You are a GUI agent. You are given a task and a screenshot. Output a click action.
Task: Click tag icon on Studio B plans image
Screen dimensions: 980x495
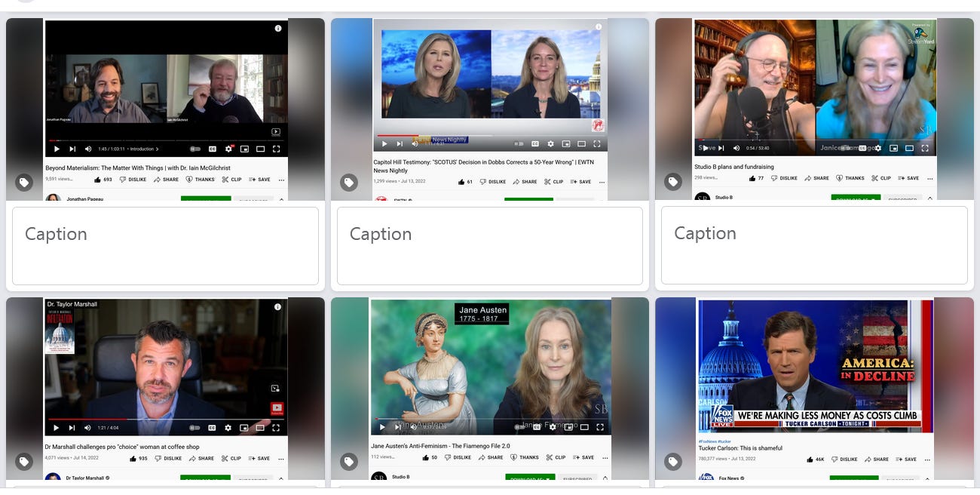[672, 182]
